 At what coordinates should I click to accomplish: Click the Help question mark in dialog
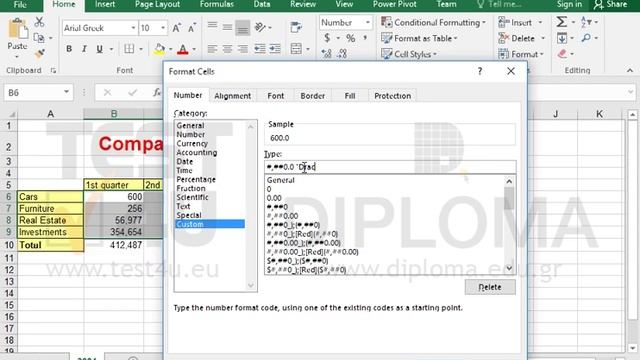tap(480, 71)
